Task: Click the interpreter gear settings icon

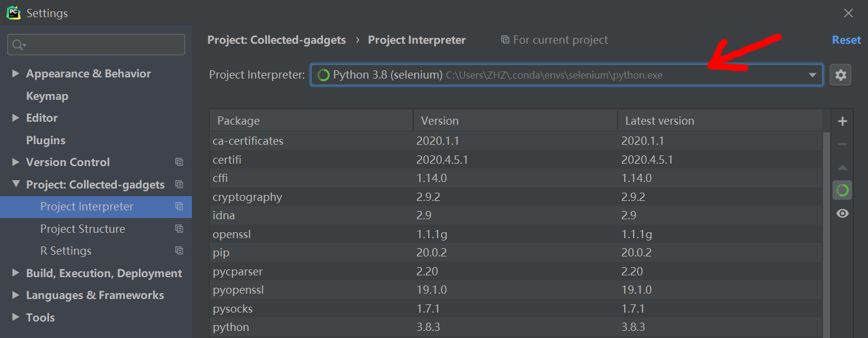Action: (841, 75)
